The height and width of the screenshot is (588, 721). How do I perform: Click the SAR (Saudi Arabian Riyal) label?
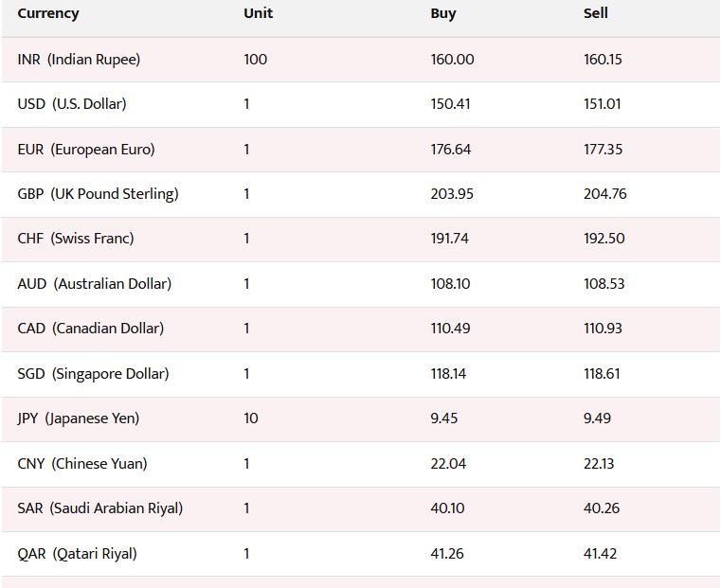(x=100, y=508)
